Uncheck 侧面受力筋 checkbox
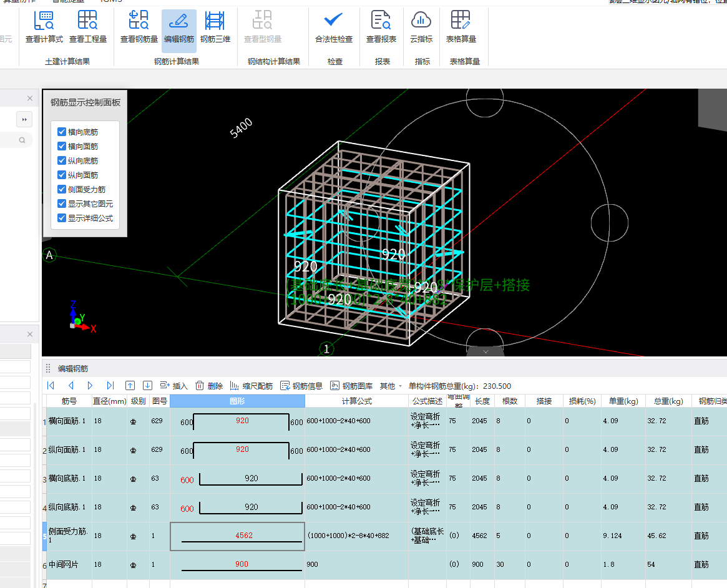 pos(62,189)
